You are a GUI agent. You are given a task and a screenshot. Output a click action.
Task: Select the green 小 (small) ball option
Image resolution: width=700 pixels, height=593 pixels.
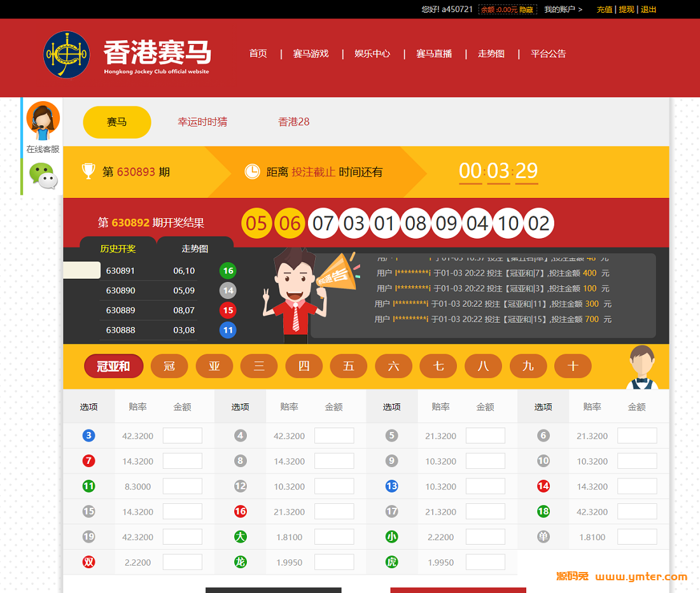click(391, 537)
